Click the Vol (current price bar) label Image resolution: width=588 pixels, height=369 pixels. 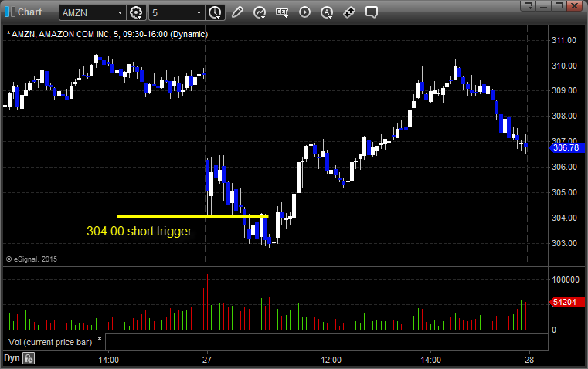[x=50, y=342]
